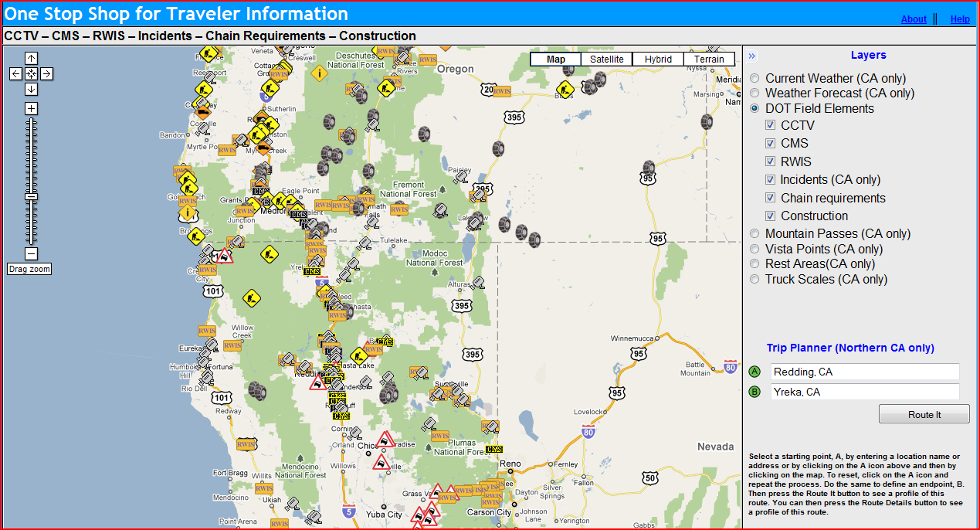Screen dimensions: 980x530
Task: Toggle the RWIS checkbox off
Action: click(x=770, y=161)
